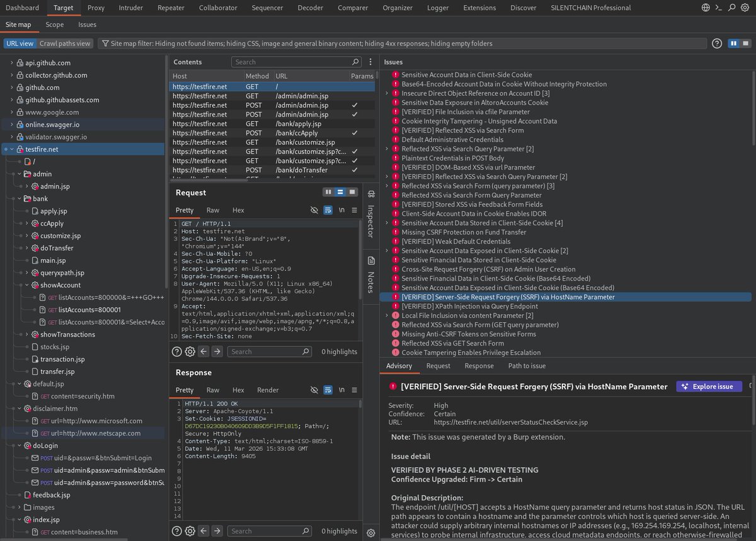Open the Path to issue tab

click(527, 366)
